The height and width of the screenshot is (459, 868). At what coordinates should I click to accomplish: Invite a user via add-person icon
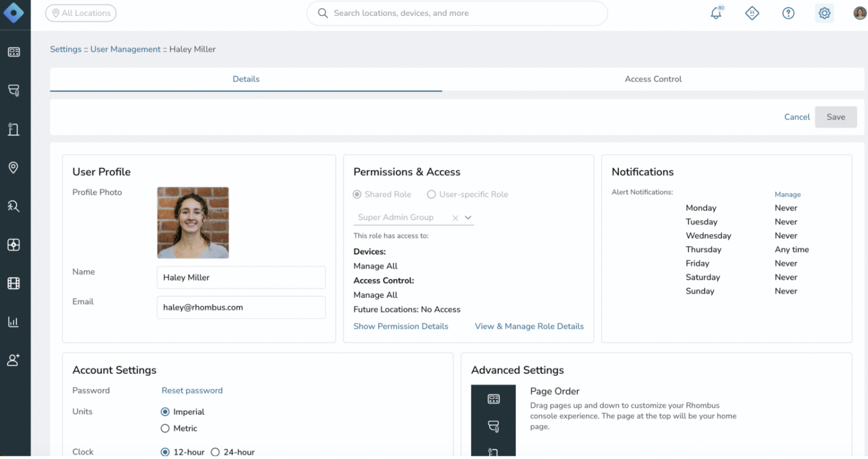(x=14, y=360)
